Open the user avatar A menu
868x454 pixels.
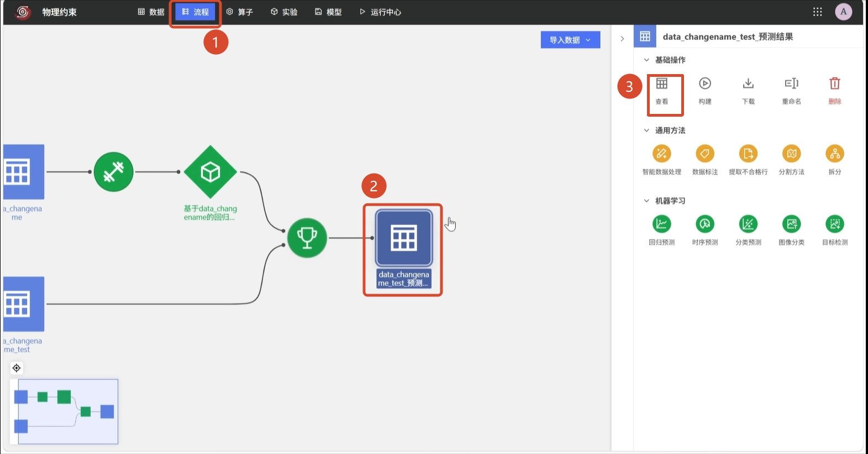pos(843,12)
